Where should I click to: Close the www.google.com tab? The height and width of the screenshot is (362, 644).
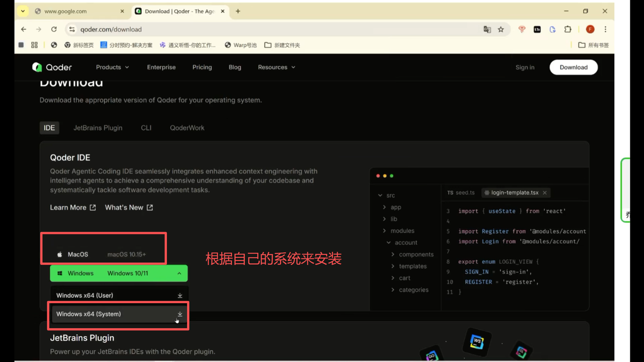point(122,11)
